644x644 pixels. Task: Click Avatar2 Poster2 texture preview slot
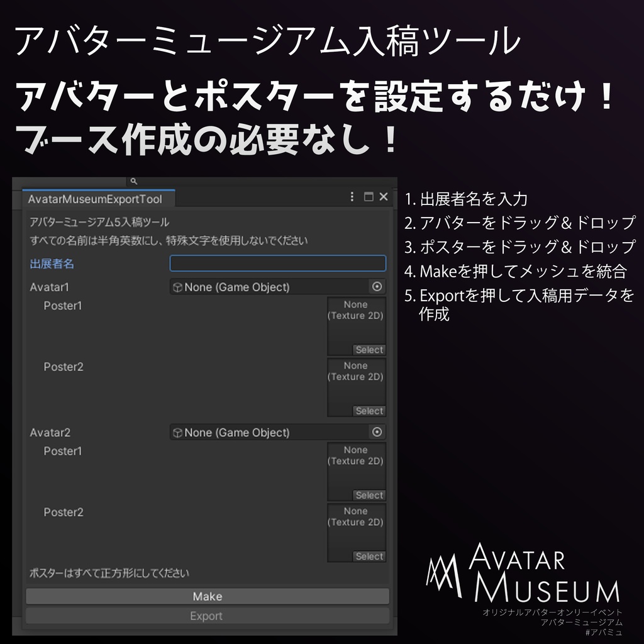click(357, 533)
